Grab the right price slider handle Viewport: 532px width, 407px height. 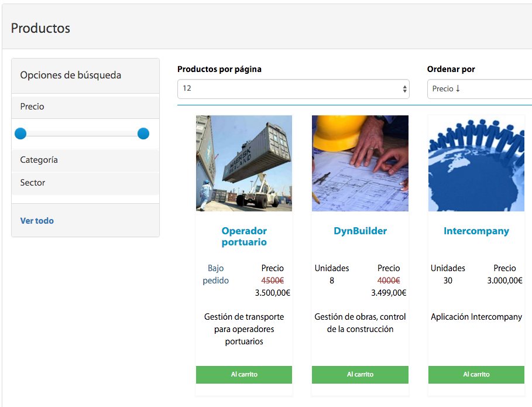(143, 134)
